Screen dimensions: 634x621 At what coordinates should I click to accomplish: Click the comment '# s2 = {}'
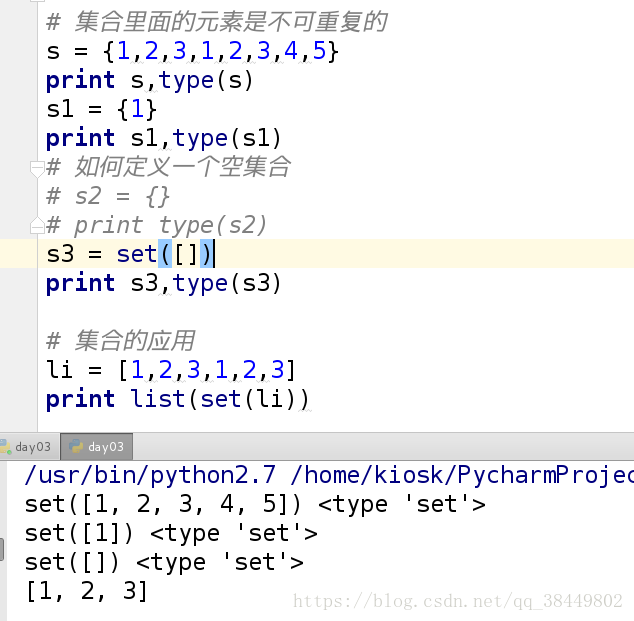pyautogui.click(x=108, y=196)
